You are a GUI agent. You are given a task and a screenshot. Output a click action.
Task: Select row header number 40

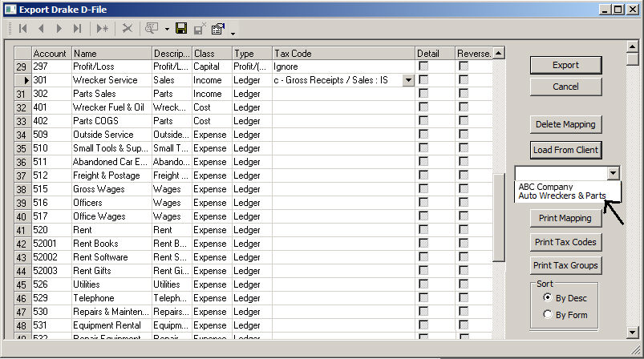(x=23, y=216)
